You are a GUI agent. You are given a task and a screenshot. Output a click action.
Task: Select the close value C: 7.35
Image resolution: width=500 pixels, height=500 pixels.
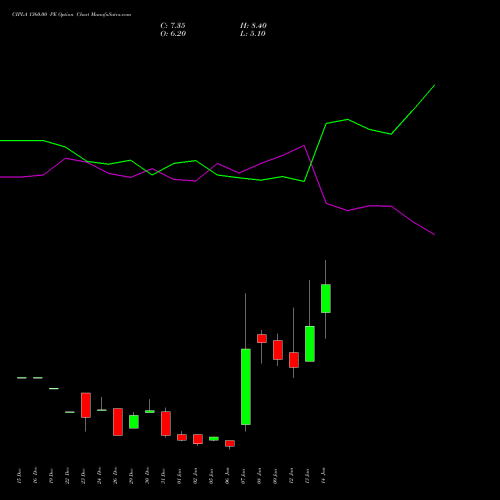click(173, 26)
